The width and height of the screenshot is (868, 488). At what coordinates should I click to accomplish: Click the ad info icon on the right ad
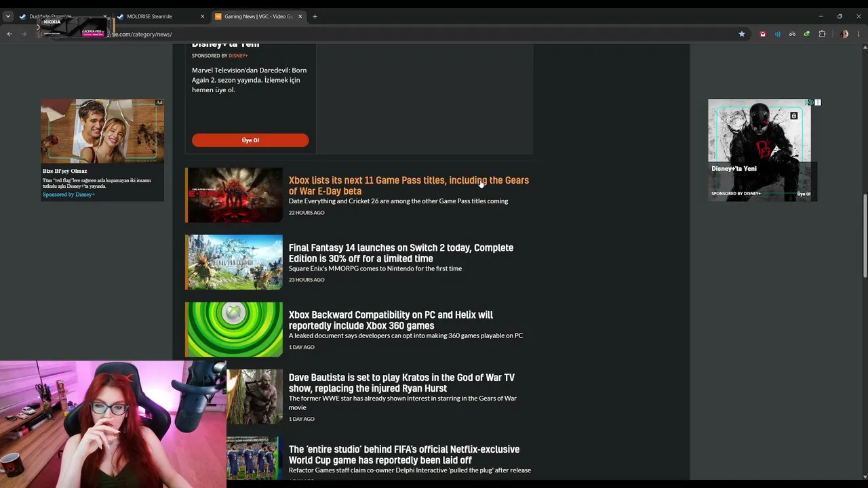[x=810, y=102]
